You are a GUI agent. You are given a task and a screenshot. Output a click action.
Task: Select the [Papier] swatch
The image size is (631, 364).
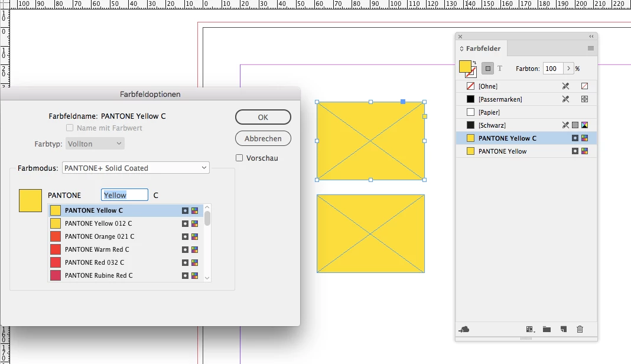click(x=526, y=112)
